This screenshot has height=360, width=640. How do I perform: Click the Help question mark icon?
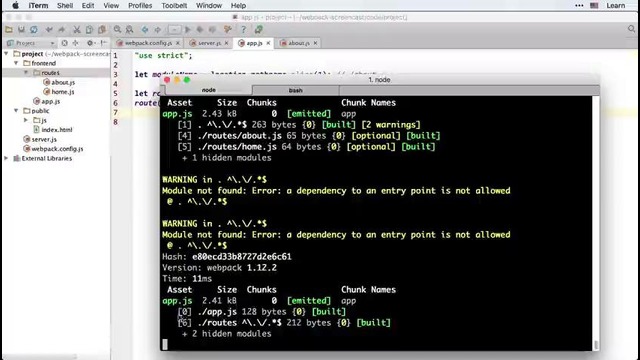[x=243, y=29]
